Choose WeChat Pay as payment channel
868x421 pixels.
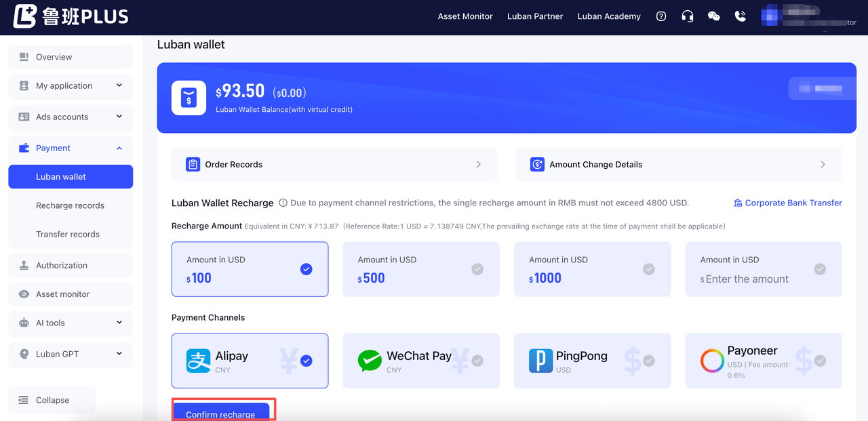(x=421, y=361)
